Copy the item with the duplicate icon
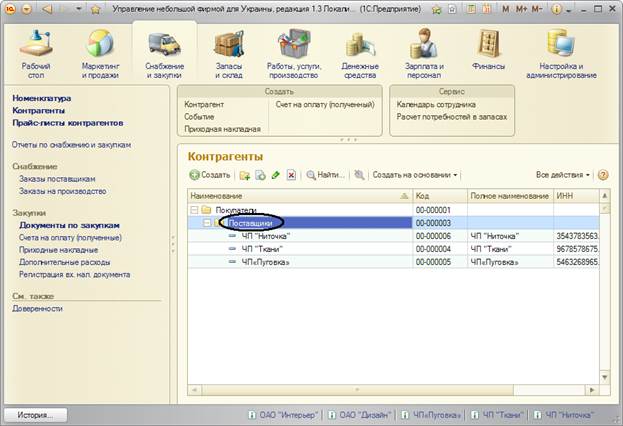Screen dimensions: 623x426 point(260,175)
